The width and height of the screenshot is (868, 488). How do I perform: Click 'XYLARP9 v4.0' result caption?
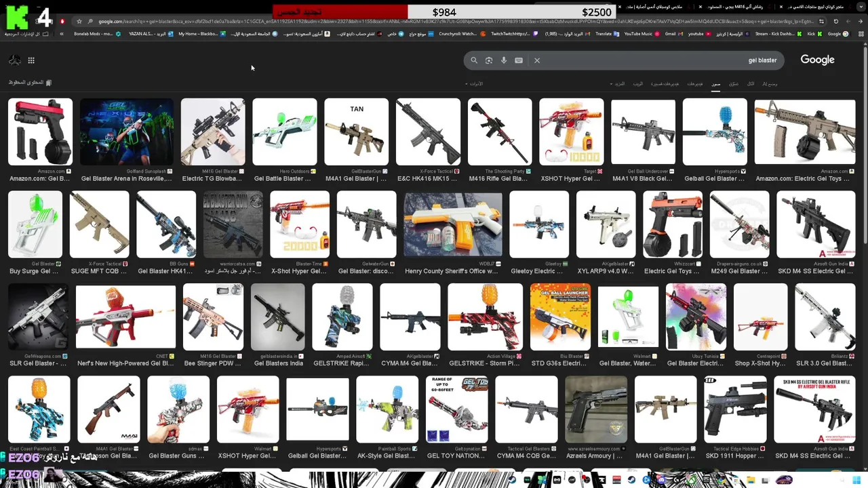(605, 271)
